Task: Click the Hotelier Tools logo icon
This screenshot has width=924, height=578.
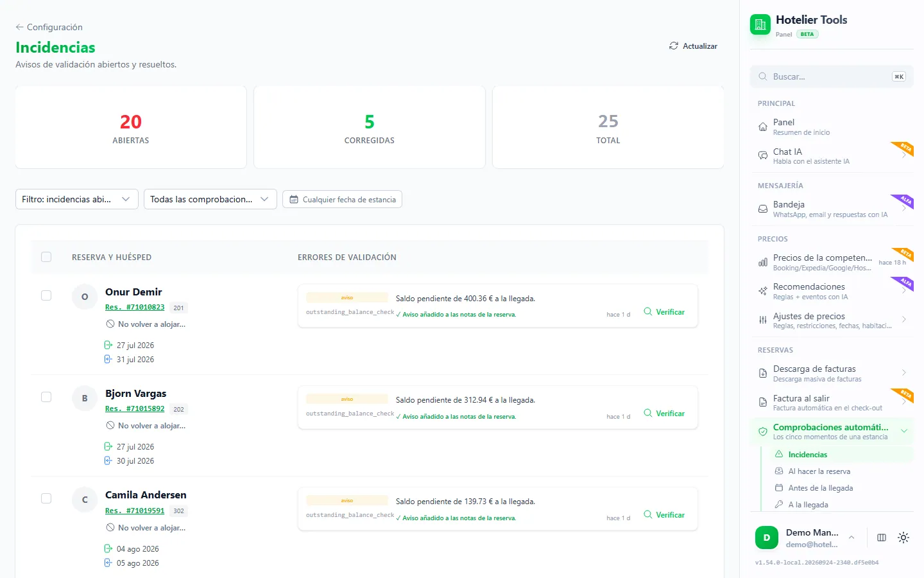Action: (760, 25)
